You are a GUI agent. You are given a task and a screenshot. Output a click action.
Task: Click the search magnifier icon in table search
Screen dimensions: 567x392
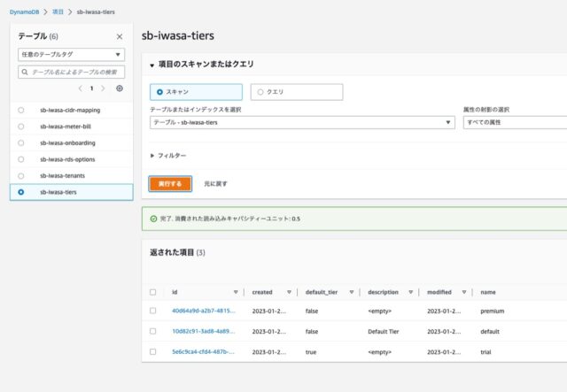[x=25, y=72]
